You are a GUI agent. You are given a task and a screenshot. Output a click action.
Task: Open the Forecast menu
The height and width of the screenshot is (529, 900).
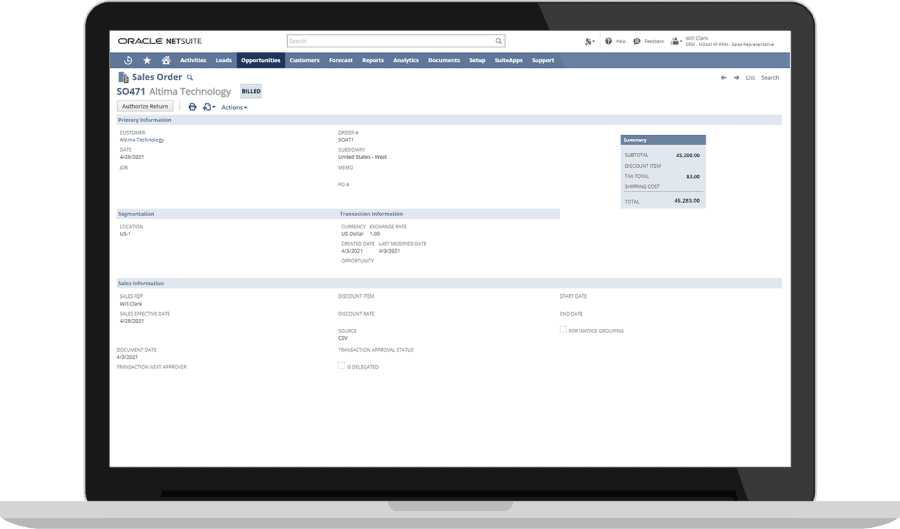tap(340, 60)
